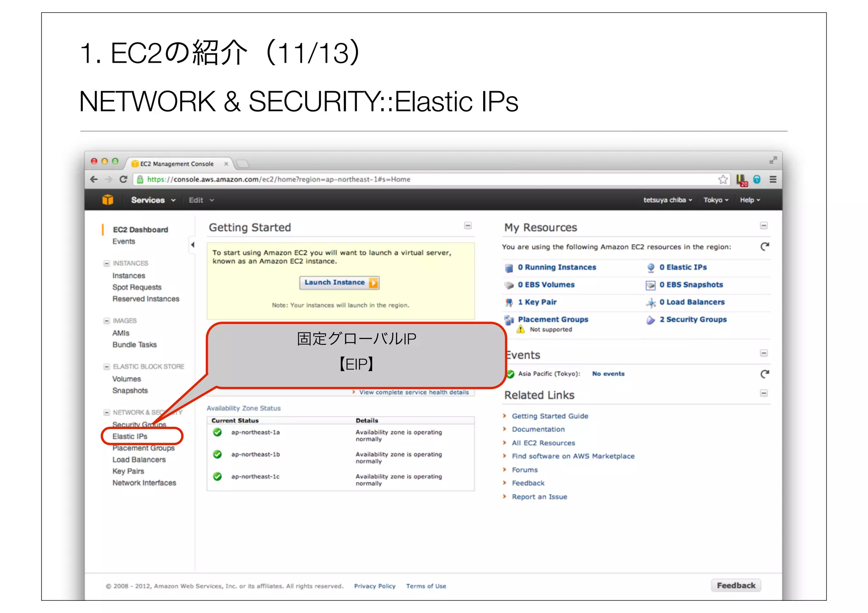Click the Running Instances server icon
The image size is (868, 613).
(x=509, y=268)
